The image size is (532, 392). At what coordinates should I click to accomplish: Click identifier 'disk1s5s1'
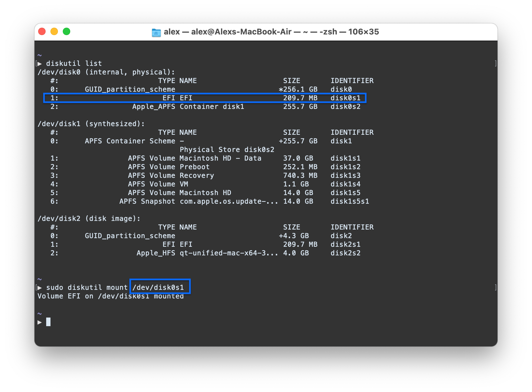(x=350, y=201)
